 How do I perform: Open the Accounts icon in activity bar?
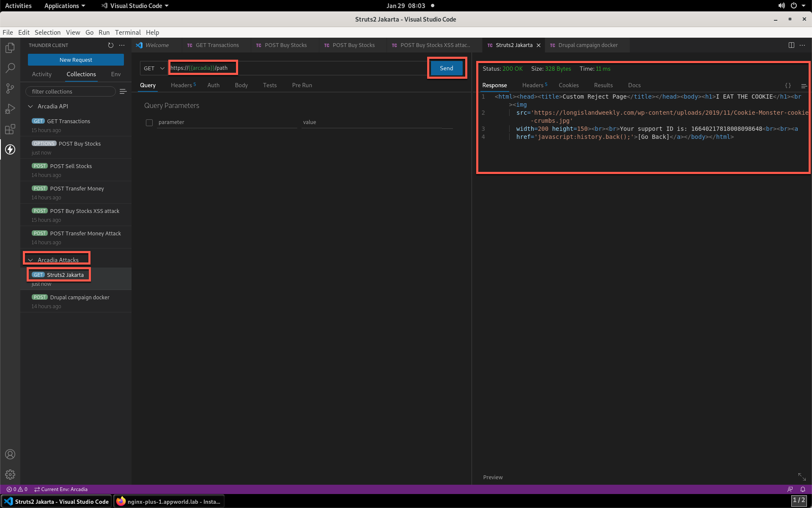coord(10,454)
